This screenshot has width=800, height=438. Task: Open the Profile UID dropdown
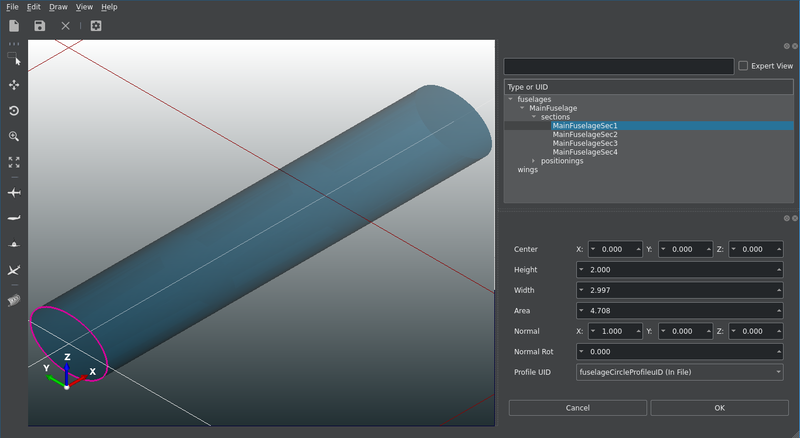(x=679, y=372)
